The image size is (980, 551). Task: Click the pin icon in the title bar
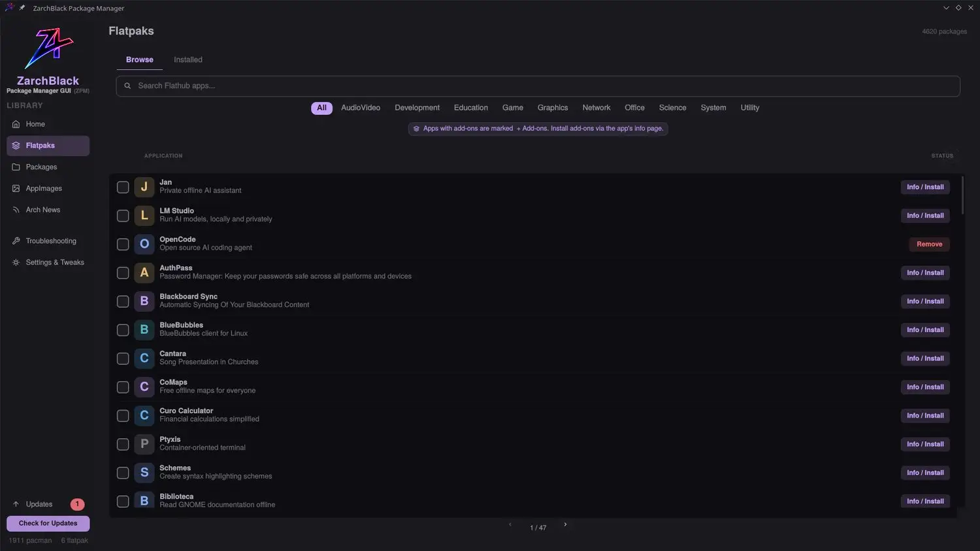tap(22, 8)
